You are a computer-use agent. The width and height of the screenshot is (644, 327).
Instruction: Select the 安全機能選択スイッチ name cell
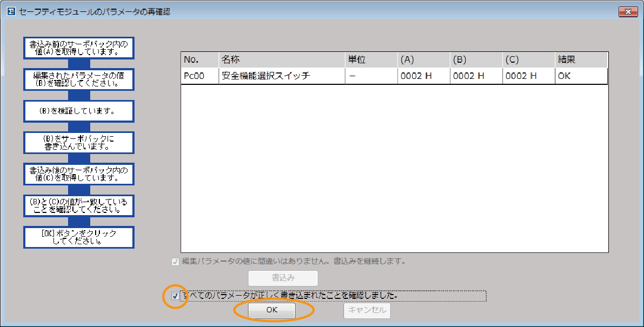pos(281,76)
